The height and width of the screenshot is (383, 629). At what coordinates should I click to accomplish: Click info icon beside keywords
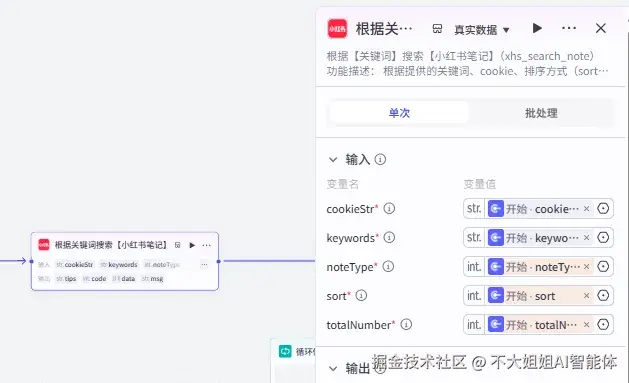click(x=389, y=237)
